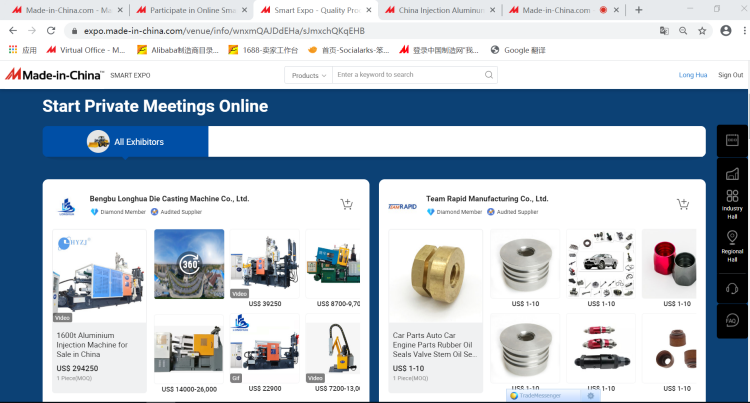
Task: Click Team Rapid Diamond Member badge
Action: pyautogui.click(x=454, y=212)
